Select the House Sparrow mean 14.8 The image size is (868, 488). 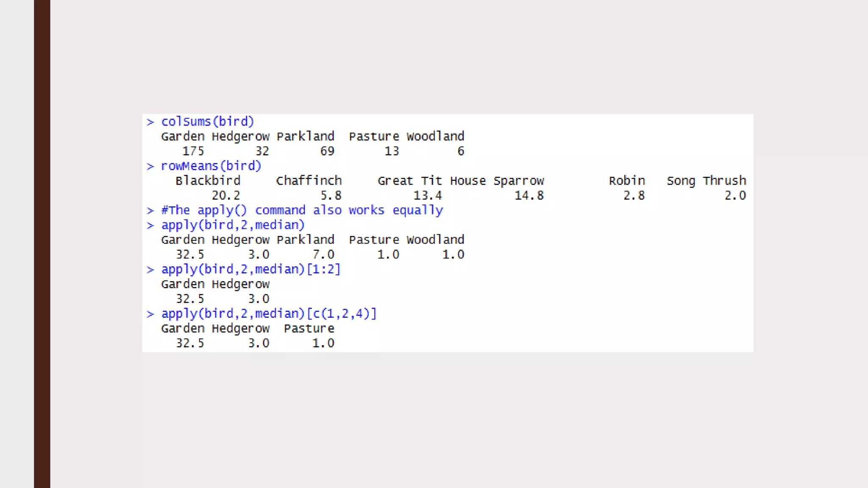tap(529, 196)
